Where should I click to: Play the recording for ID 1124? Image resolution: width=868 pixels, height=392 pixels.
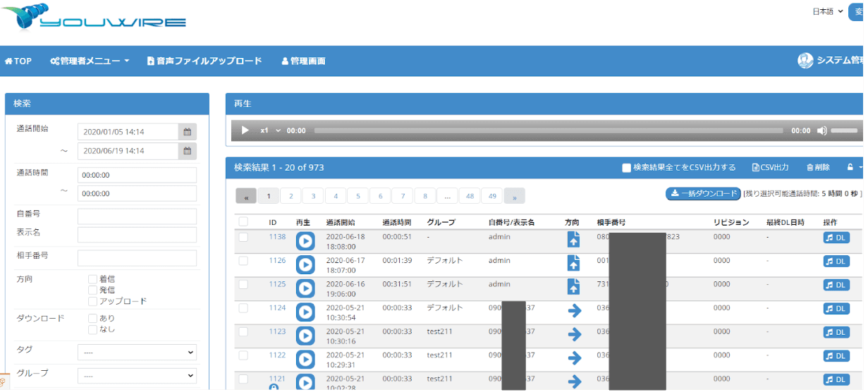coord(305,312)
